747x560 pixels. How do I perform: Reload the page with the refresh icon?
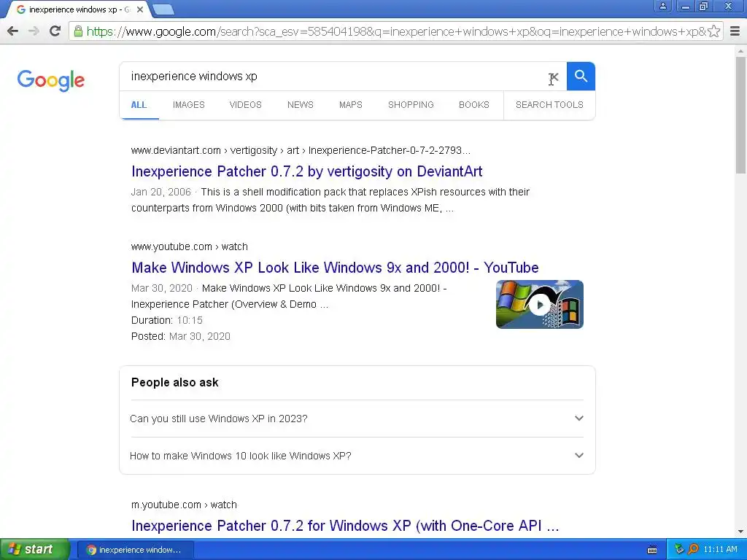click(x=55, y=31)
